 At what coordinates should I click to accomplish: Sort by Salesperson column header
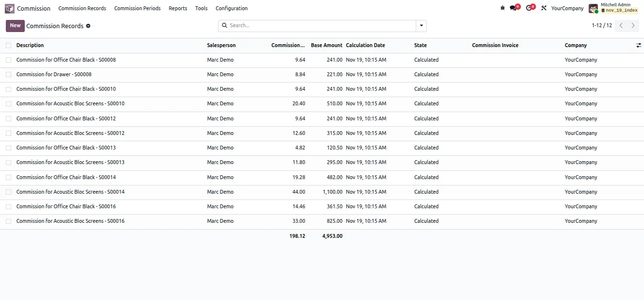pyautogui.click(x=221, y=45)
